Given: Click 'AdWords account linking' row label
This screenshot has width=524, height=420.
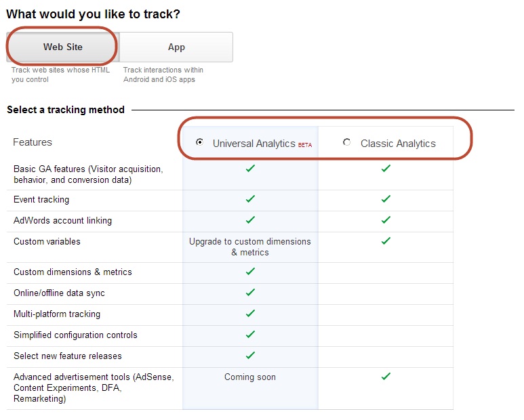Looking at the screenshot, I should [63, 221].
